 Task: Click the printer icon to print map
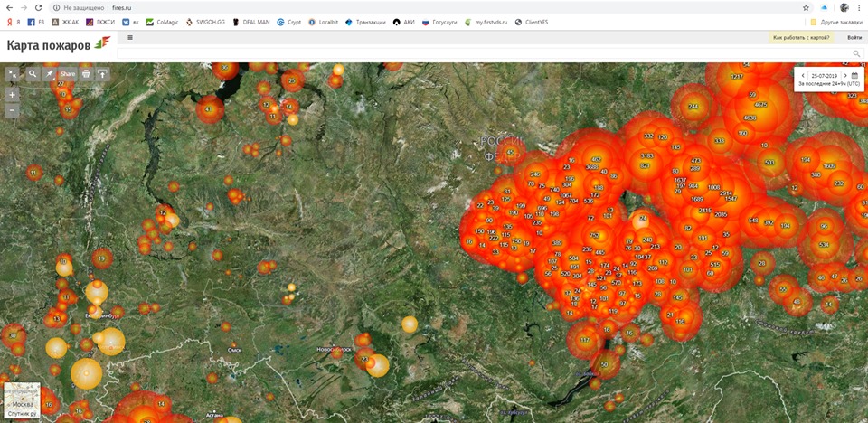pos(86,74)
